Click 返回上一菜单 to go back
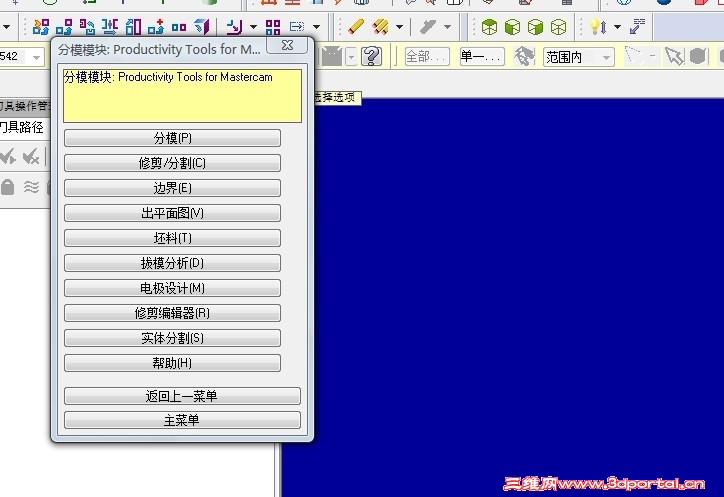724x497 pixels. pos(182,396)
